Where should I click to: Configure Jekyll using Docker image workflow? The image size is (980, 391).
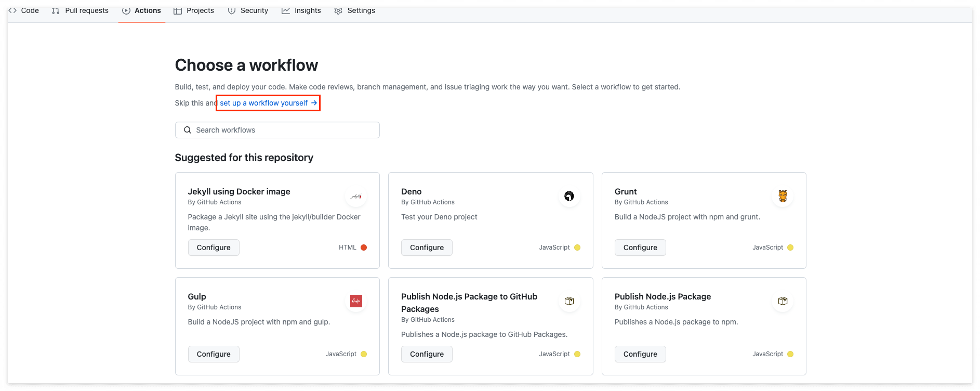(x=214, y=247)
